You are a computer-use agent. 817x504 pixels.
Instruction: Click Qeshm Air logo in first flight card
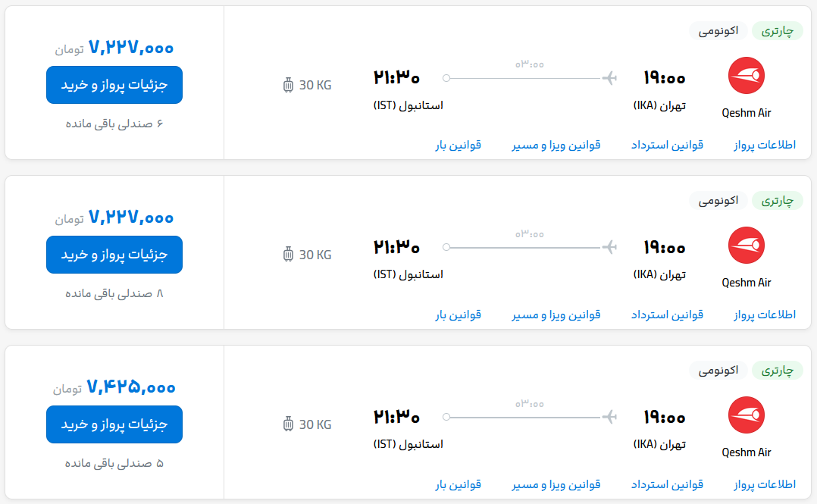point(746,76)
